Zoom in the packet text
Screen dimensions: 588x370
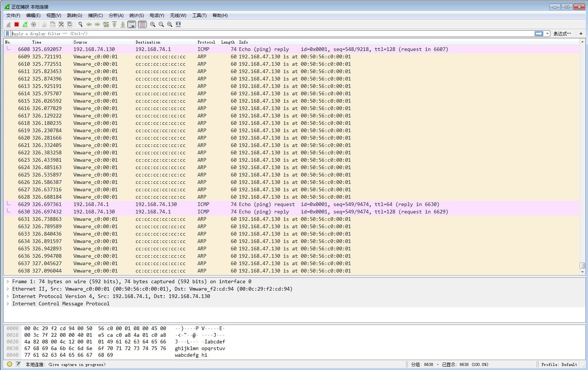point(153,24)
